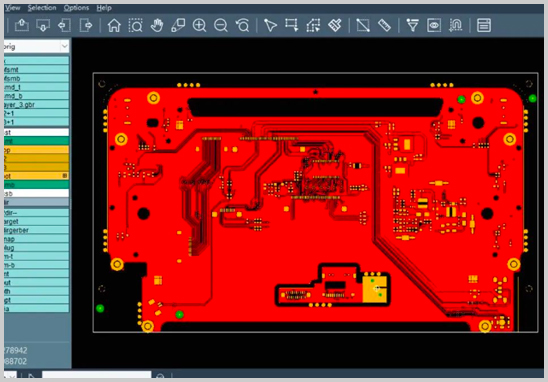Image resolution: width=548 pixels, height=382 pixels.
Task: Select the white 'sb' layer row
Action: (x=36, y=193)
